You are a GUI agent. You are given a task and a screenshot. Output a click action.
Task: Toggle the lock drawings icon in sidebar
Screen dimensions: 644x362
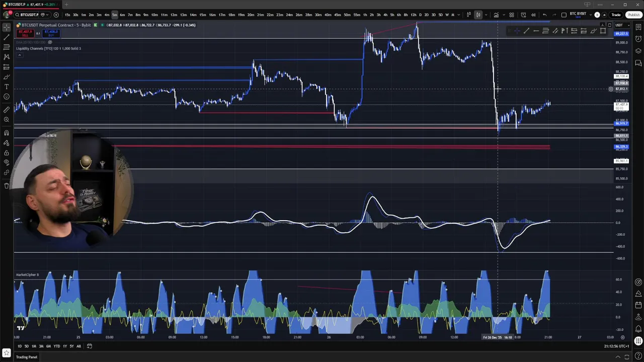pos(7,153)
